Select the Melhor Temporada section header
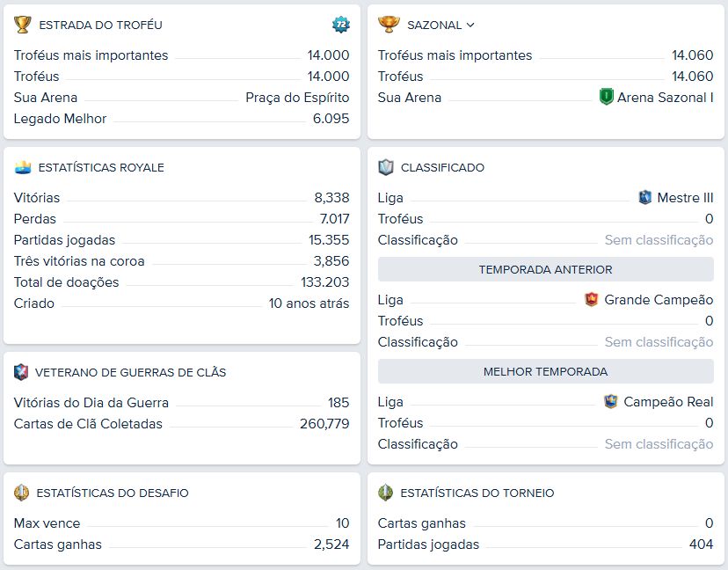This screenshot has height=570, width=728. coord(545,371)
